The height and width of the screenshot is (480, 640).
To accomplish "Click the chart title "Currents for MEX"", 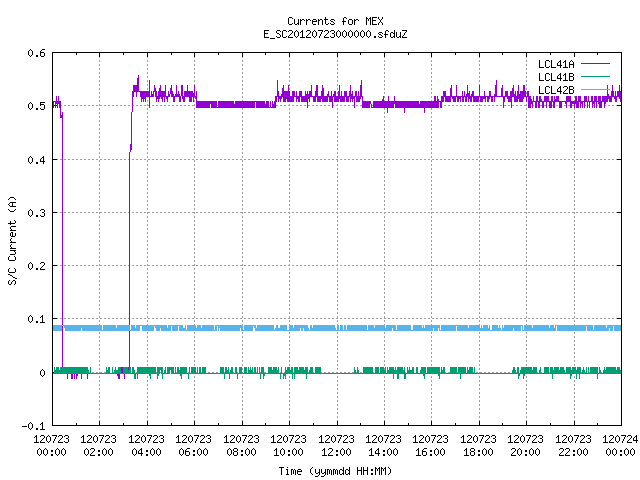I will point(335,21).
